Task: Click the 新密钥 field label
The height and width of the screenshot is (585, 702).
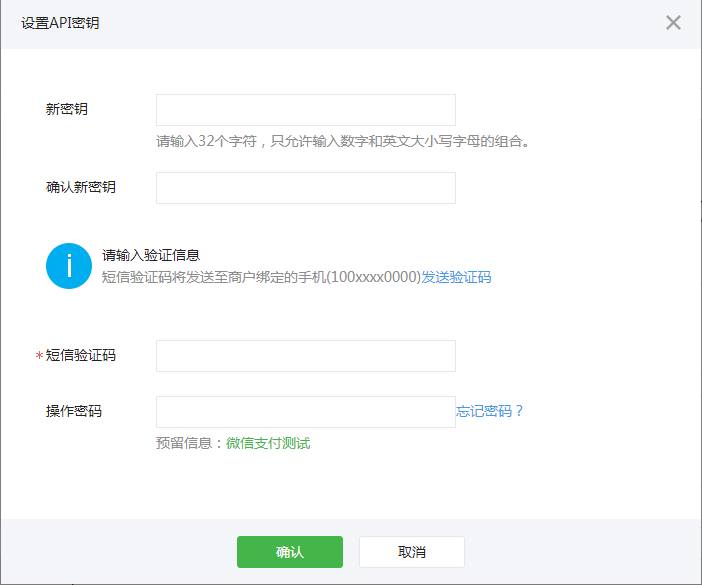Action: 67,109
